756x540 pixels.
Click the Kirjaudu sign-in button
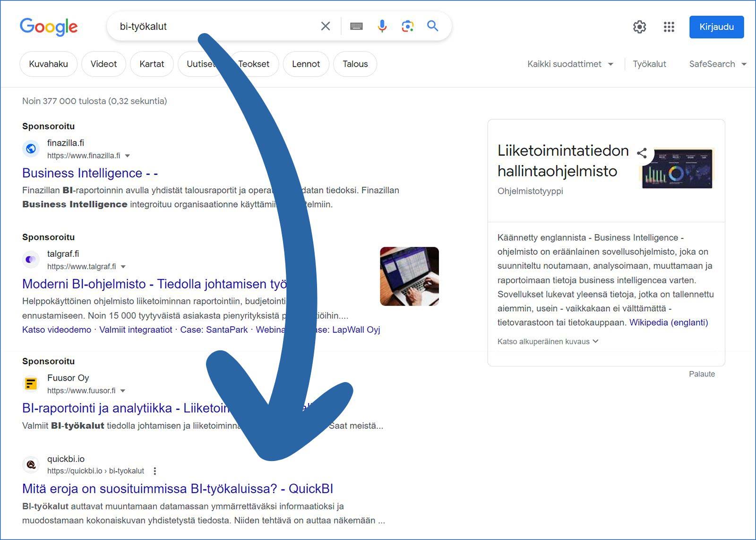point(716,27)
